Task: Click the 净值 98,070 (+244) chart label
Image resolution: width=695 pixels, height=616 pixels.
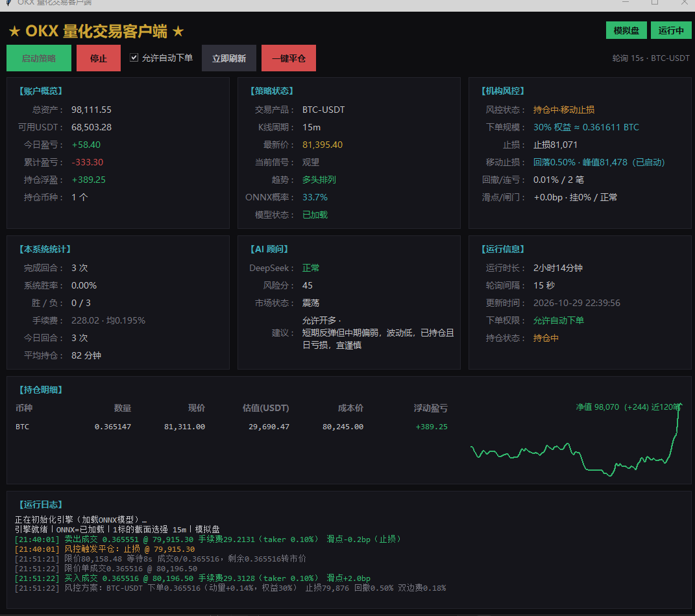Action: [x=628, y=407]
